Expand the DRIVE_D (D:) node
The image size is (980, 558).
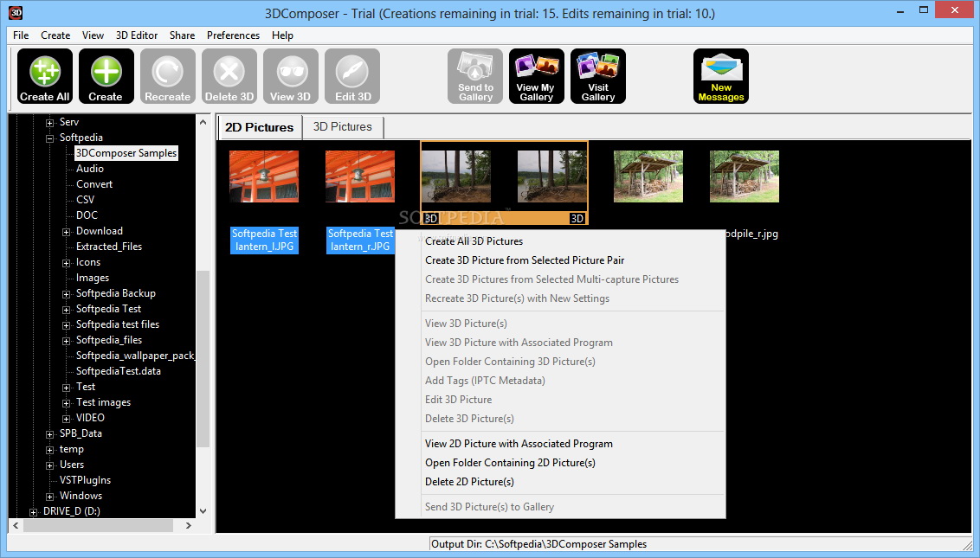[34, 512]
